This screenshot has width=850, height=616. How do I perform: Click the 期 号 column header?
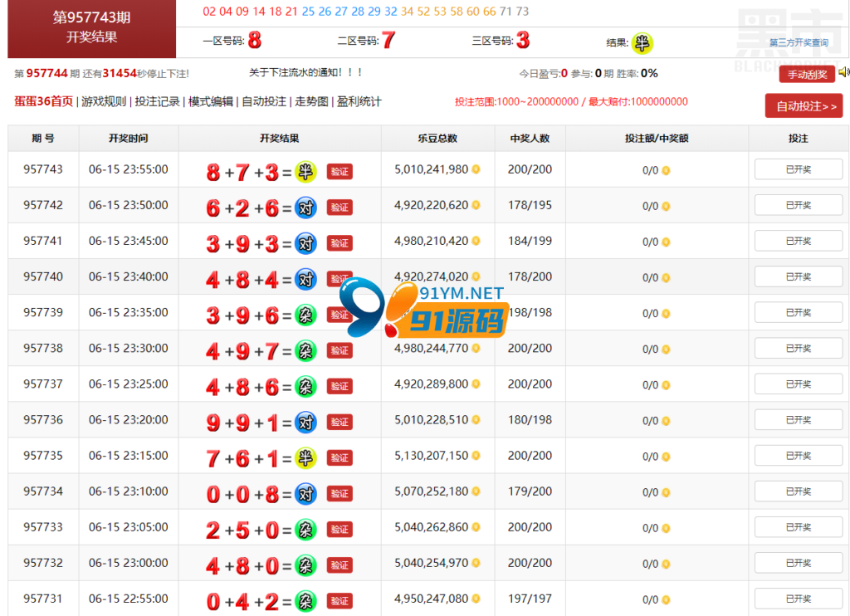pos(43,139)
